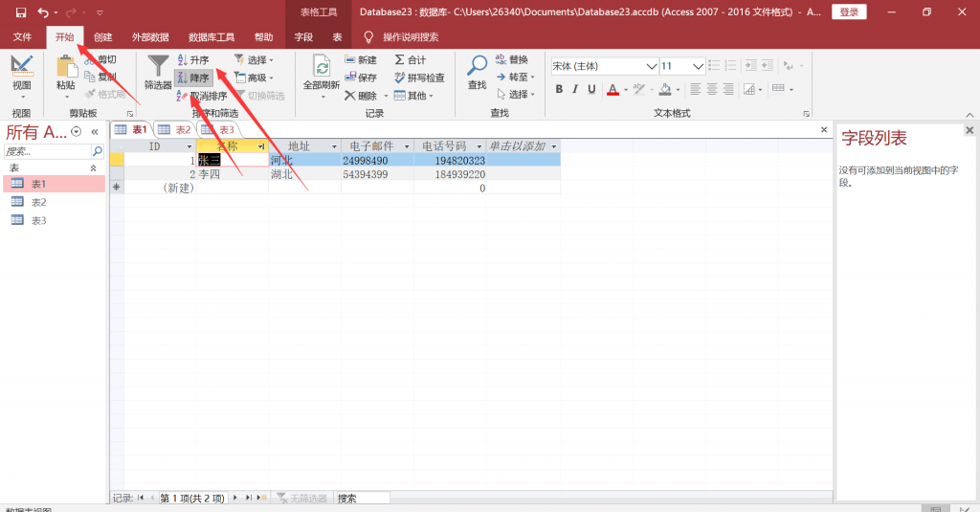Image resolution: width=980 pixels, height=512 pixels.
Task: Click the save icon in title bar
Action: pyautogui.click(x=21, y=11)
